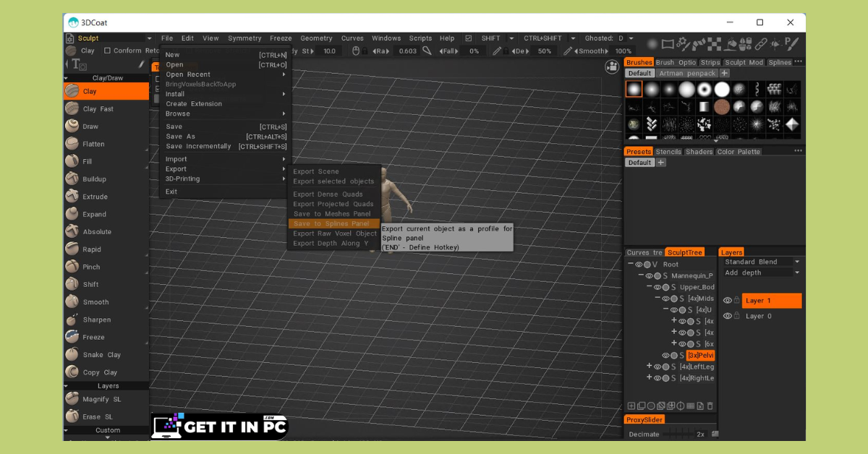Select the Fill tool
Viewport: 868px width, 454px height.
click(x=106, y=161)
